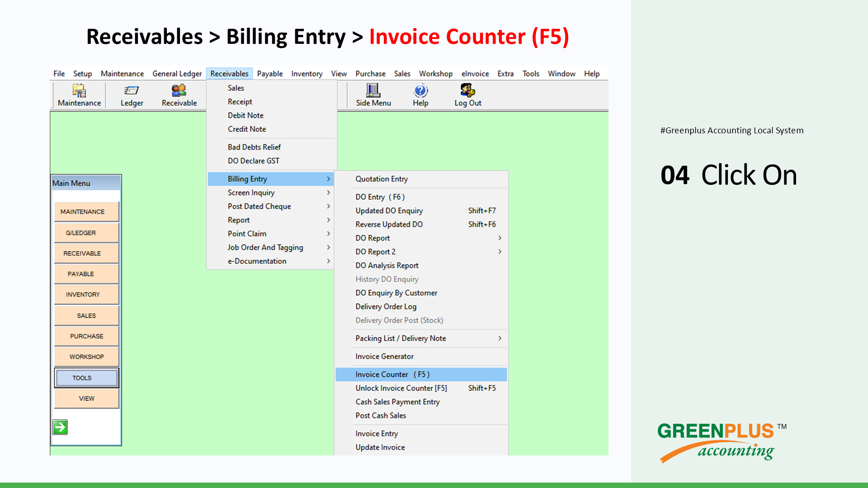Click the WORKSHOP button in Main Menu
This screenshot has width=868, height=488.
(86, 357)
